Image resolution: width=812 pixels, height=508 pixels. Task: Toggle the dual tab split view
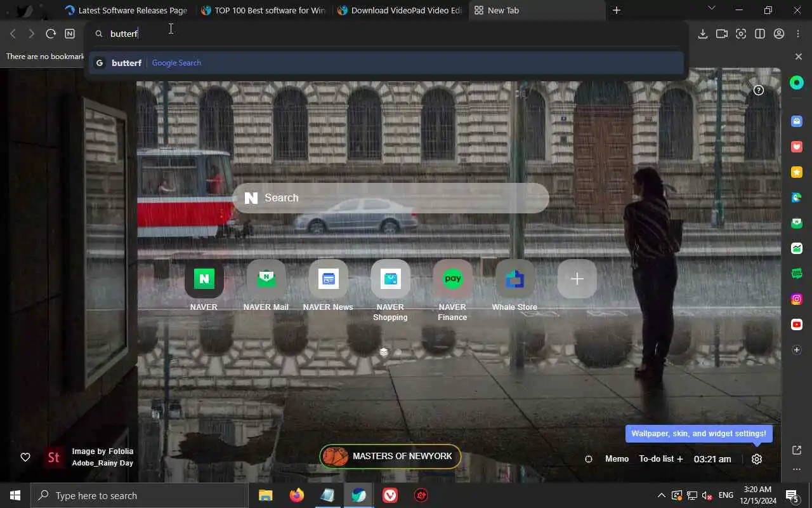tap(760, 34)
